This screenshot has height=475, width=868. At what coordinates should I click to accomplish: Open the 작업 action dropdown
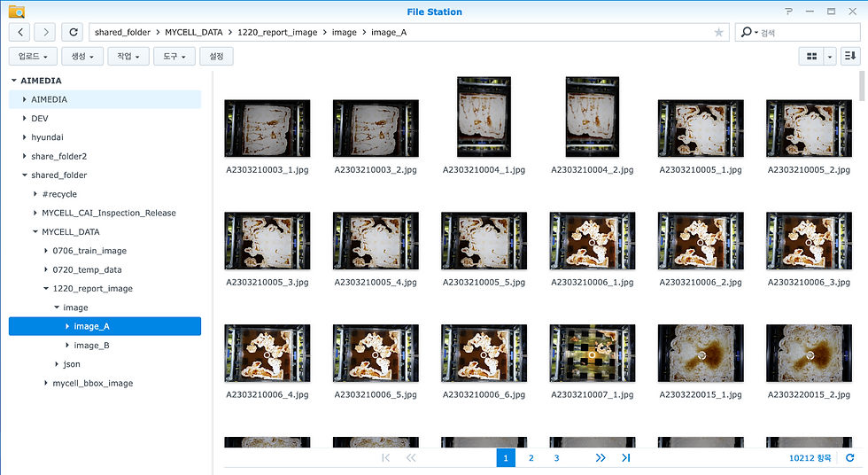click(x=128, y=56)
